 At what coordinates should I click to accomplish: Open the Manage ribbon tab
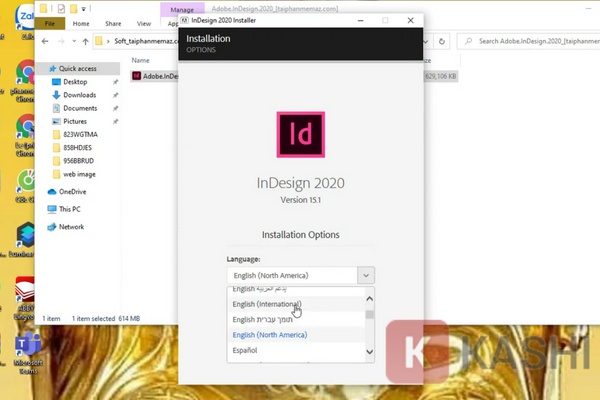point(182,10)
